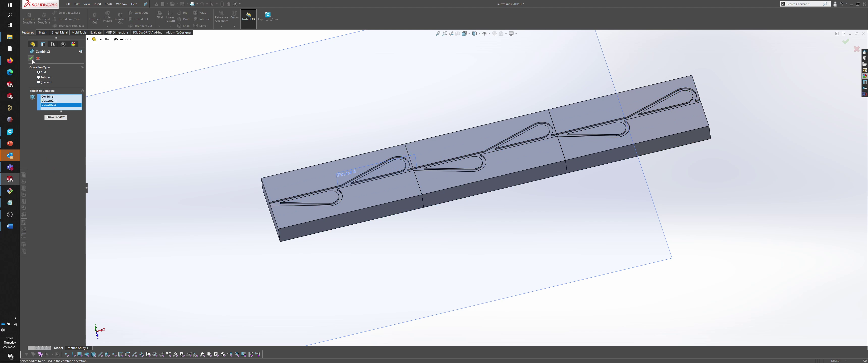The image size is (868, 363).
Task: Switch to the PropertyManager tab icon
Action: 43,44
